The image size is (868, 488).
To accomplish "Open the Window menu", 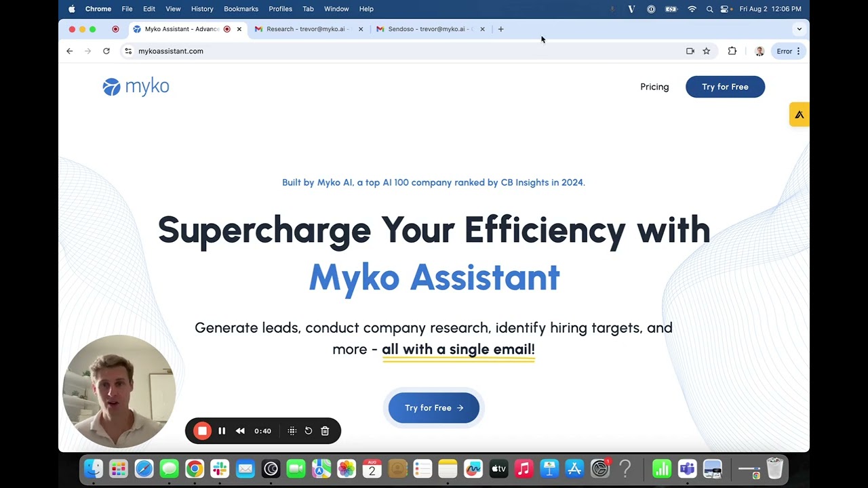I will point(336,9).
